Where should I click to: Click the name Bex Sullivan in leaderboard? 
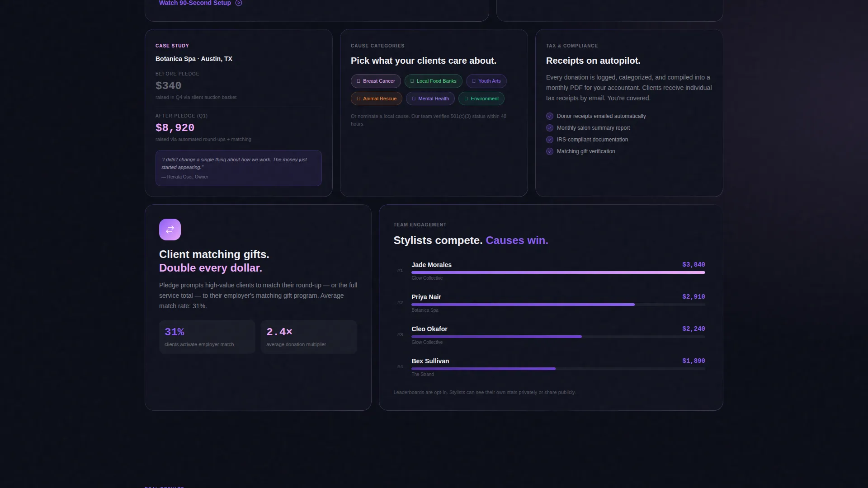click(430, 361)
